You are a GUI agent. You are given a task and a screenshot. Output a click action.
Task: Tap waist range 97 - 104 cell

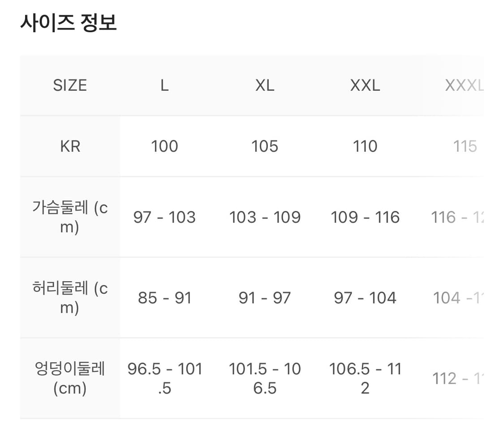click(365, 298)
